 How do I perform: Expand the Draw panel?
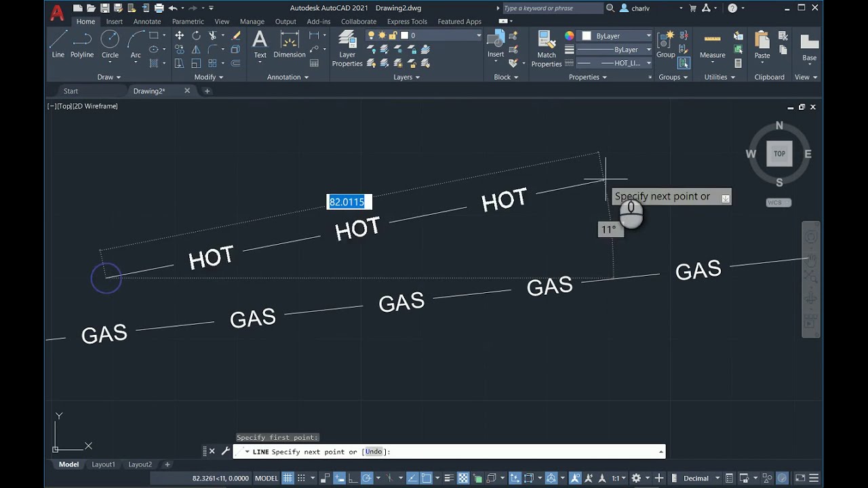108,77
